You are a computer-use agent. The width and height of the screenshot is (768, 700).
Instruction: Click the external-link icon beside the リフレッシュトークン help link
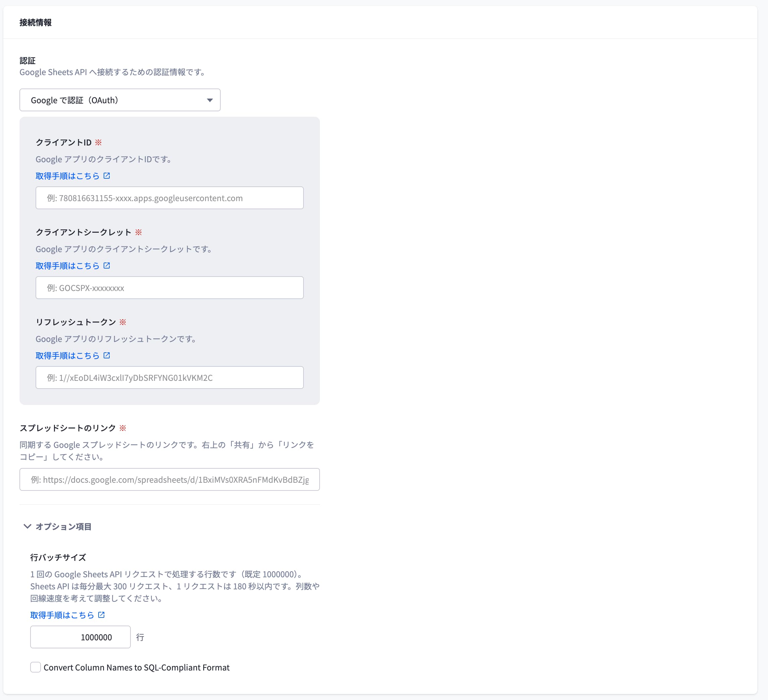click(107, 355)
